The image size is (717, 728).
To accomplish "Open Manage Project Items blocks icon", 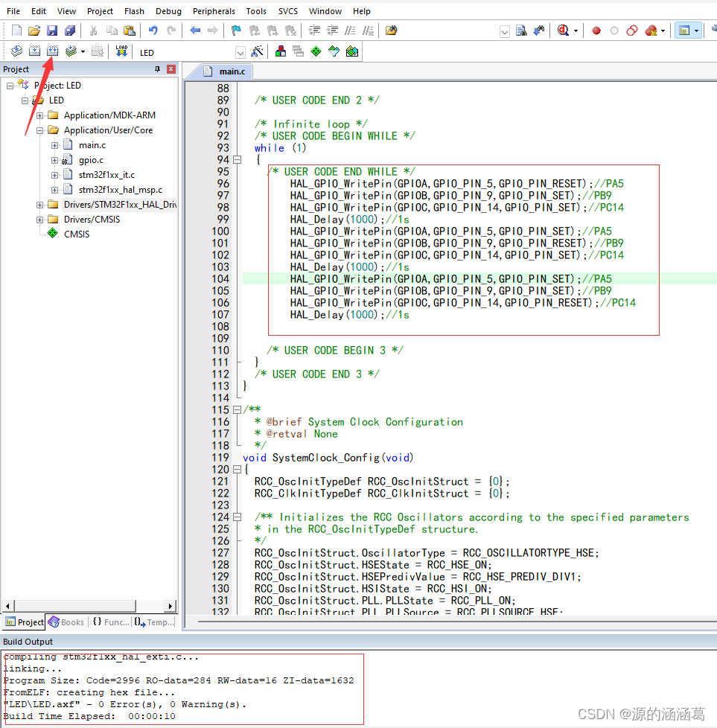I will pos(281,51).
